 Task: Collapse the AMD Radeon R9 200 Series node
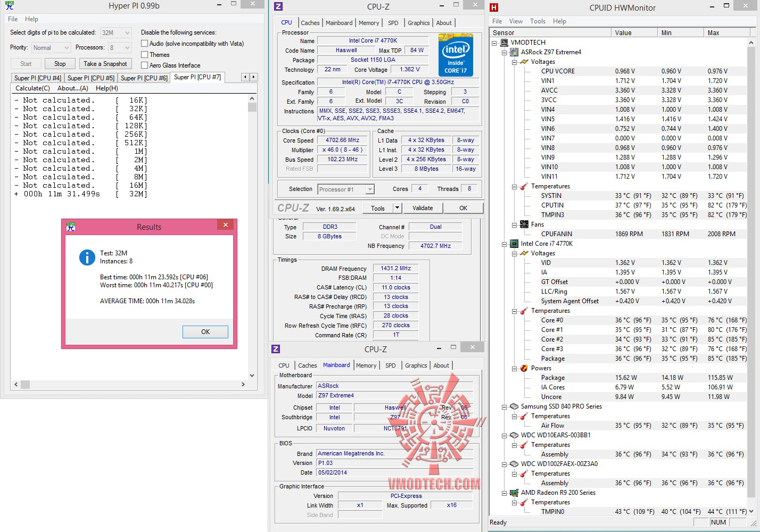click(x=505, y=493)
